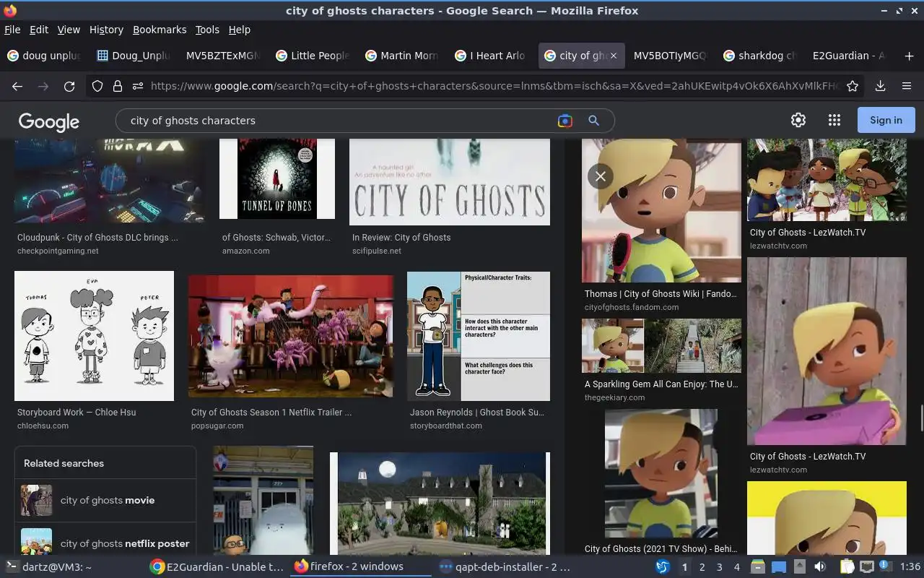Close the image preview panel
This screenshot has height=578, width=924.
[x=601, y=176]
